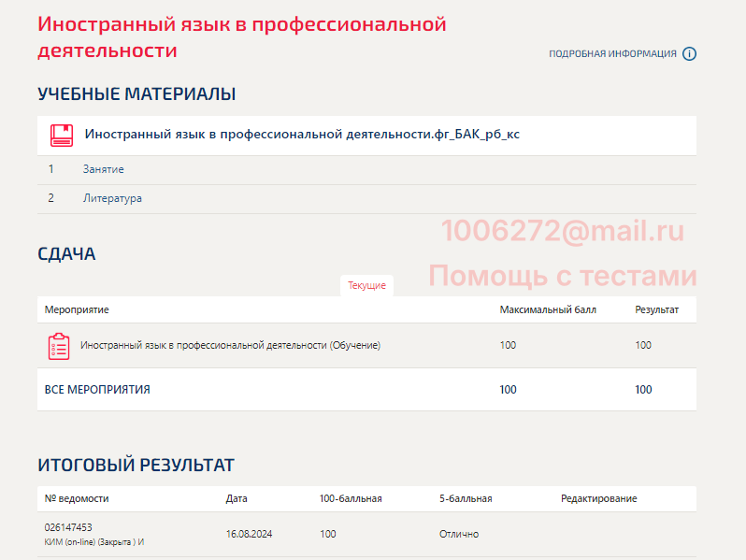Open the Подробная информация link
The width and height of the screenshot is (746, 560).
[612, 54]
